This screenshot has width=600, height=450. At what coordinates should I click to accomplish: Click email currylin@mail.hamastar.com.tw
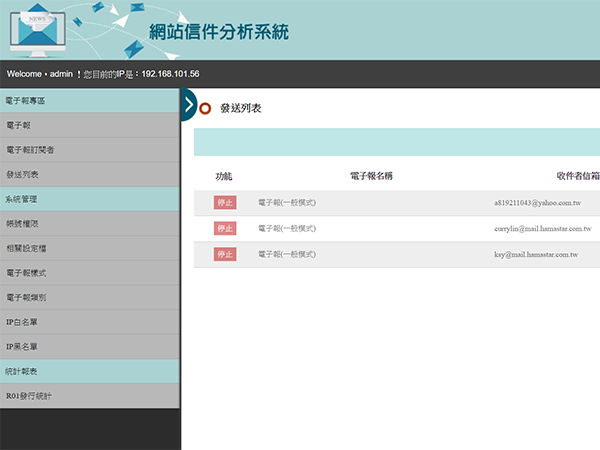pyautogui.click(x=543, y=229)
